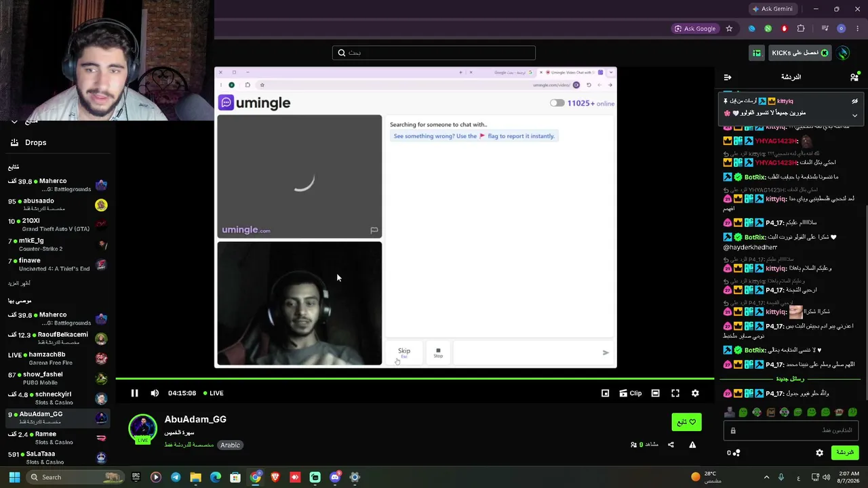
Task: Open the Kick gift shop icon
Action: [x=756, y=53]
